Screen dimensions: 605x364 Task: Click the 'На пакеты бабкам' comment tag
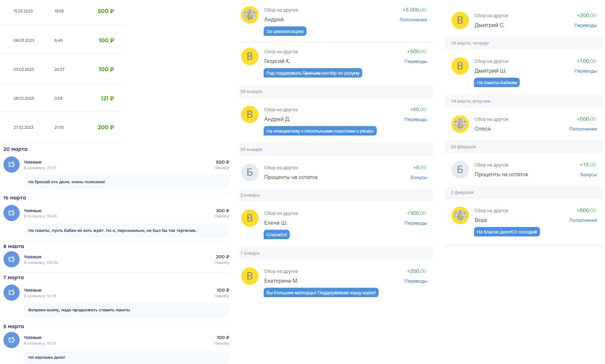[497, 83]
